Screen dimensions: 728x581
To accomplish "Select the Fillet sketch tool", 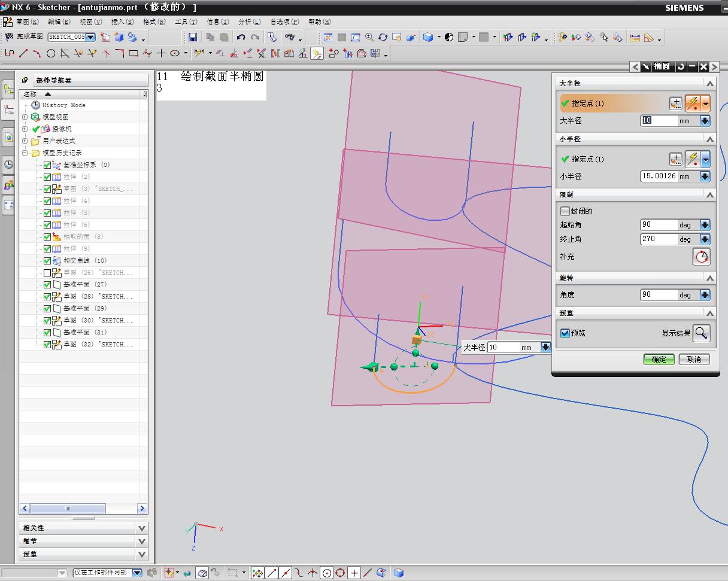I will click(x=119, y=53).
